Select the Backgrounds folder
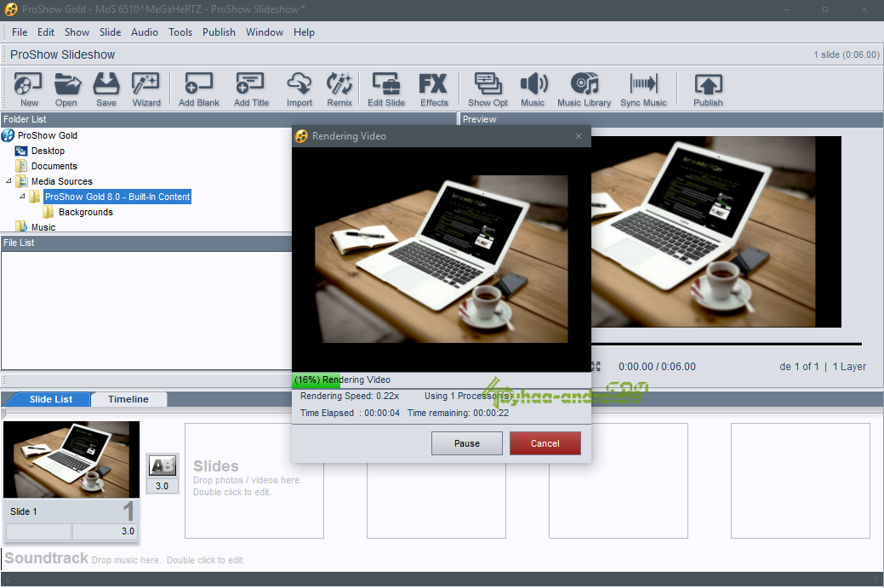Screen dimensions: 884x588 [86, 212]
